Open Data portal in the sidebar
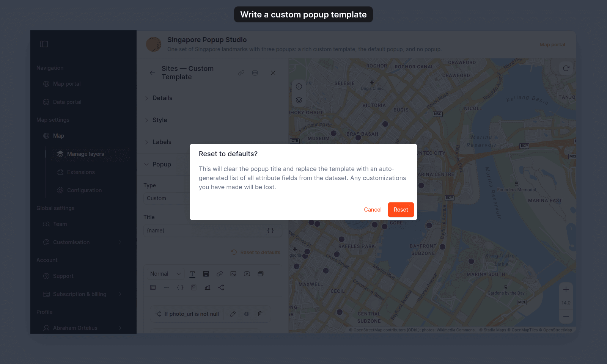607x364 pixels. pos(67,102)
